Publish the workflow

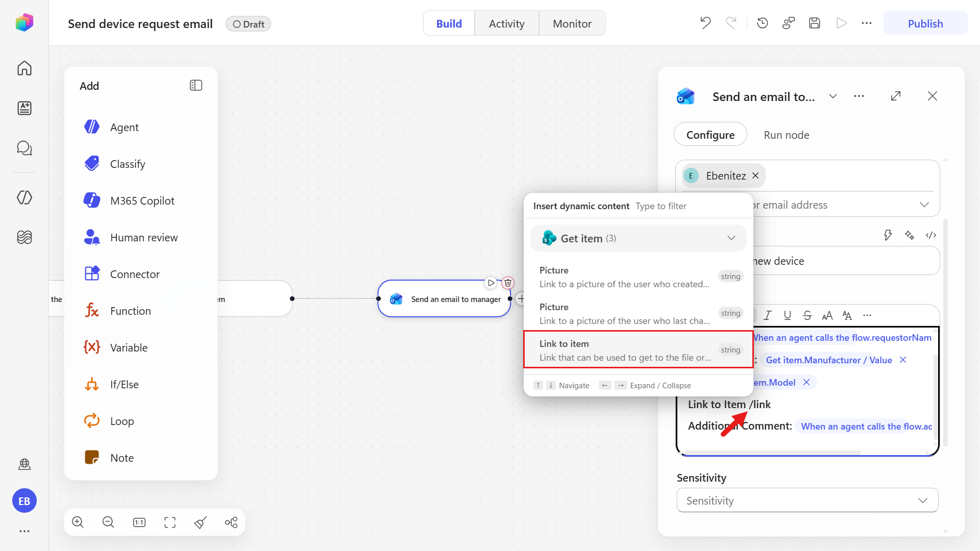click(925, 23)
